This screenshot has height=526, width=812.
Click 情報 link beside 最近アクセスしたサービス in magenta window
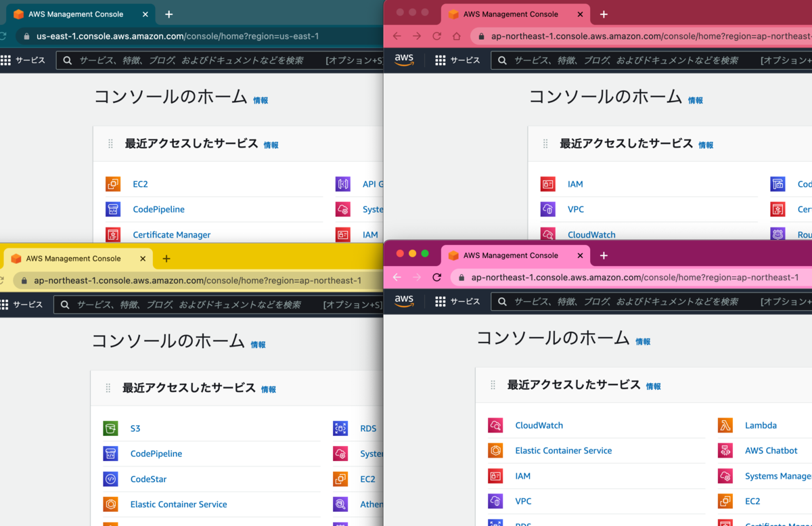(654, 387)
